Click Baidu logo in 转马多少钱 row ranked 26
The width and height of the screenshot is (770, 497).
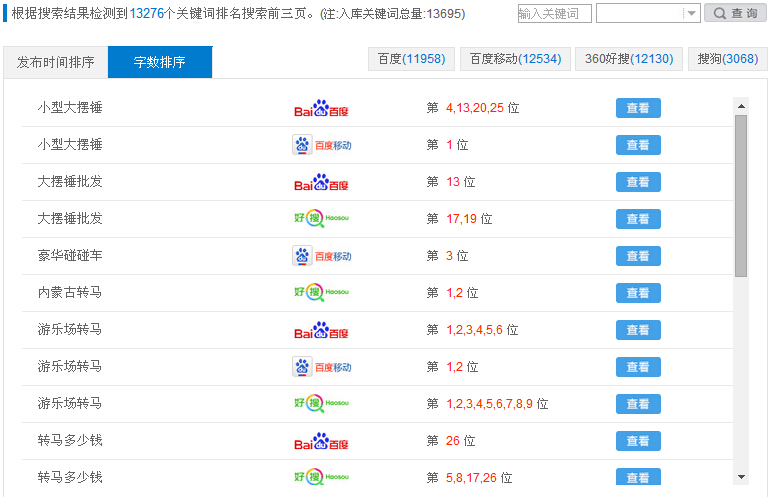[321, 441]
